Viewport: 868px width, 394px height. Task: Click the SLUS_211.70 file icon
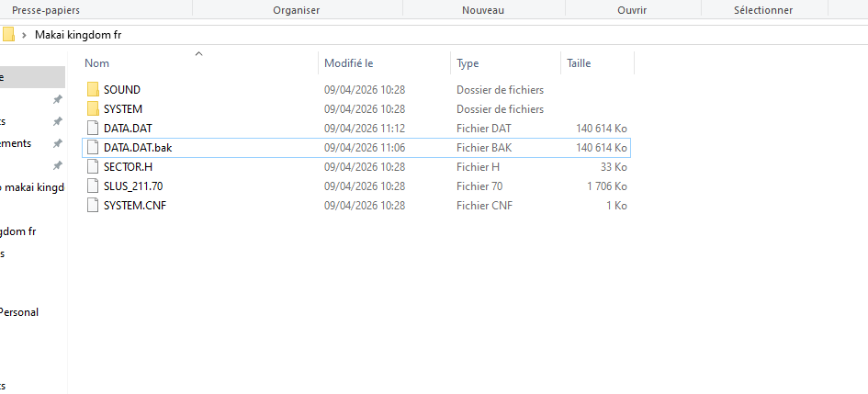point(92,186)
